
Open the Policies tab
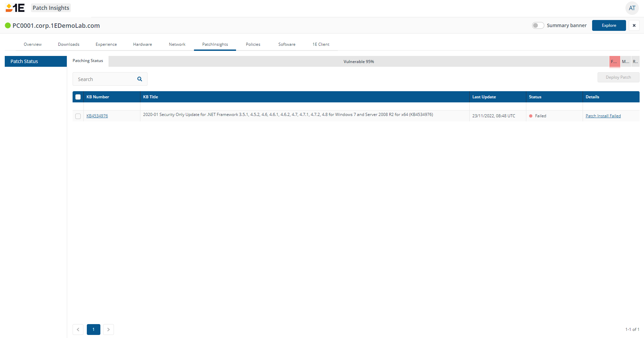point(253,44)
